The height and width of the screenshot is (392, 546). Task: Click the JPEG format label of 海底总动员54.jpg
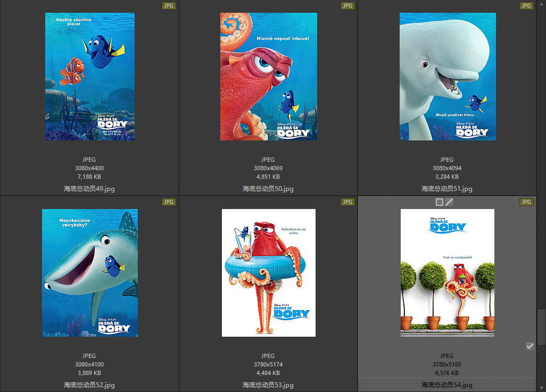[447, 356]
